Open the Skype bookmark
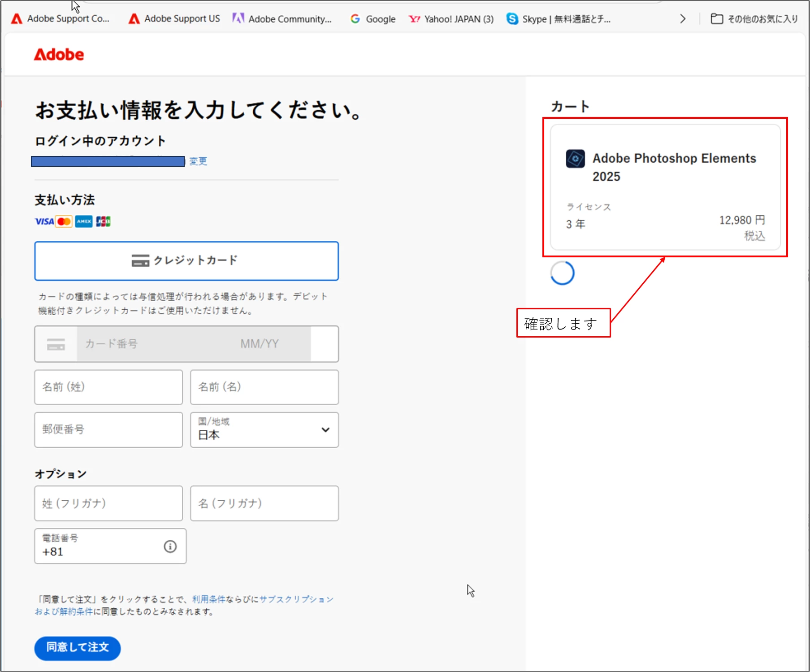The height and width of the screenshot is (672, 810). point(559,19)
